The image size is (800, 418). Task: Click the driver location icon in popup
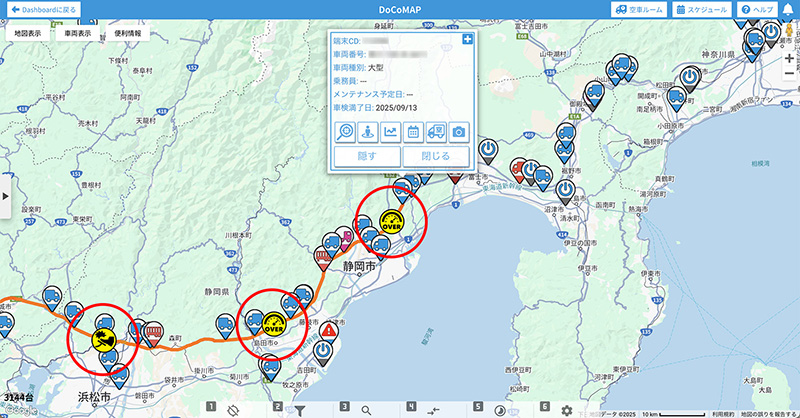368,130
